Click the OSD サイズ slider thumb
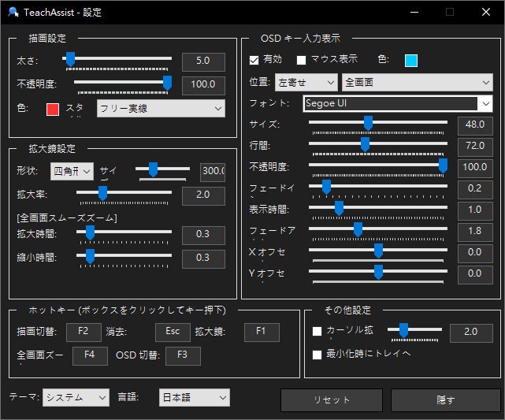 [368, 124]
